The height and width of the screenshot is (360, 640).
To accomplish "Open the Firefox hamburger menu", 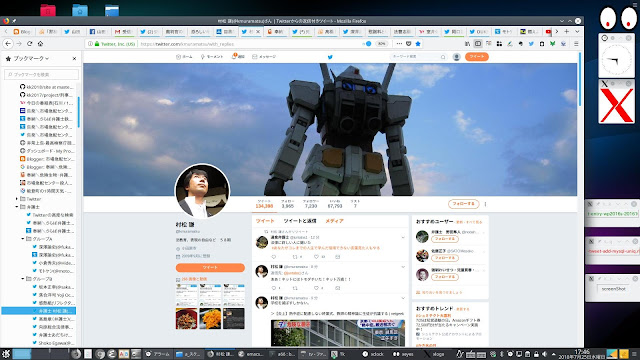I will click(x=576, y=44).
